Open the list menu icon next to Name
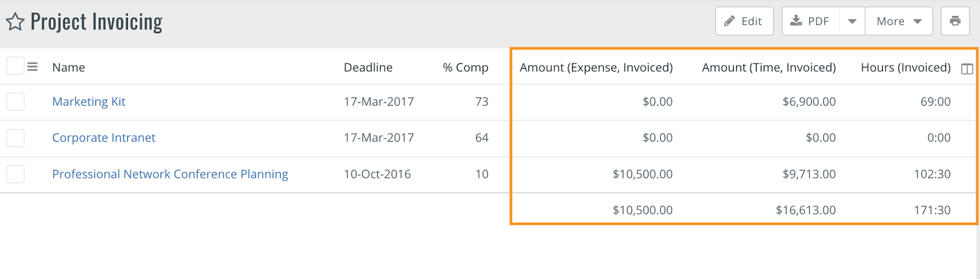Viewport: 980px width, 279px height. 32,67
